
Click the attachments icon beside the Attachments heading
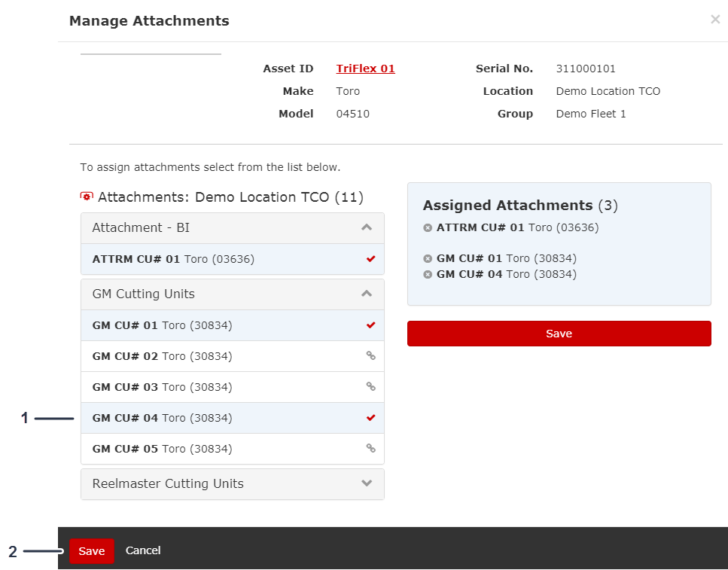(87, 197)
